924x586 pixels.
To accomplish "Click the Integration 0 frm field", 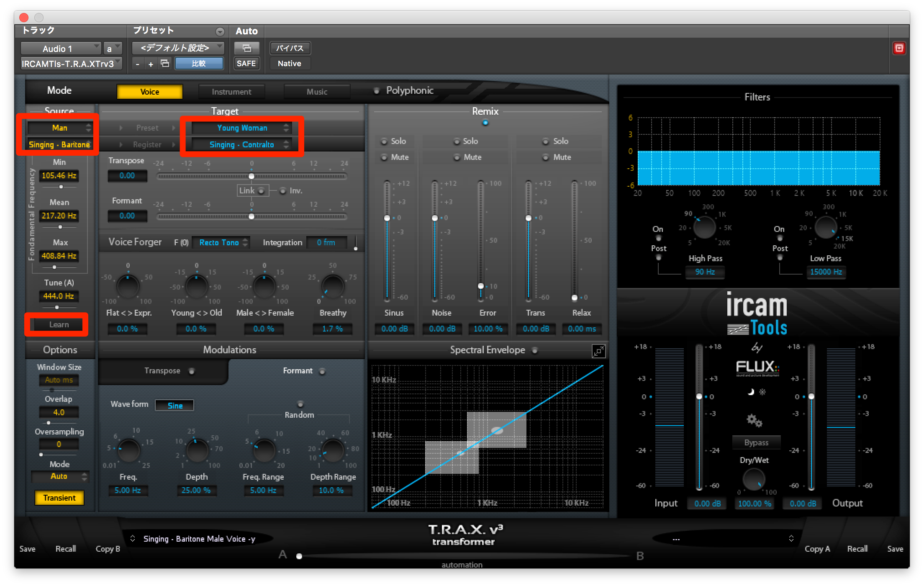I will coord(326,242).
